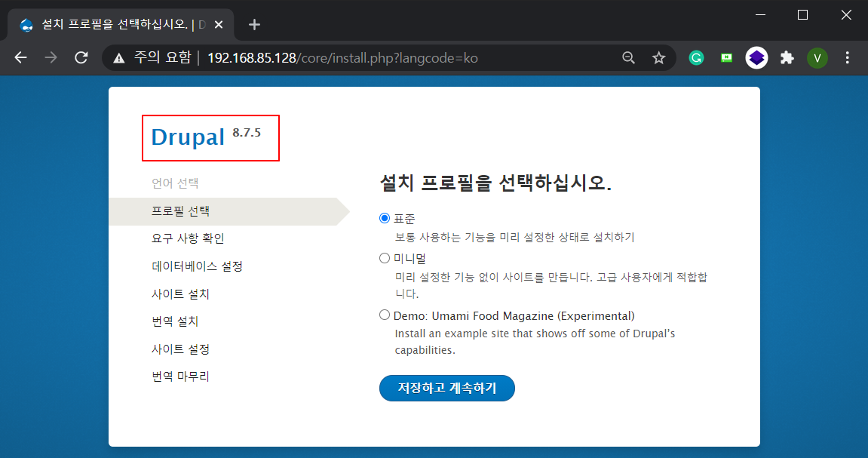Viewport: 868px width, 458px height.
Task: Click the browser forward arrow
Action: [x=51, y=57]
